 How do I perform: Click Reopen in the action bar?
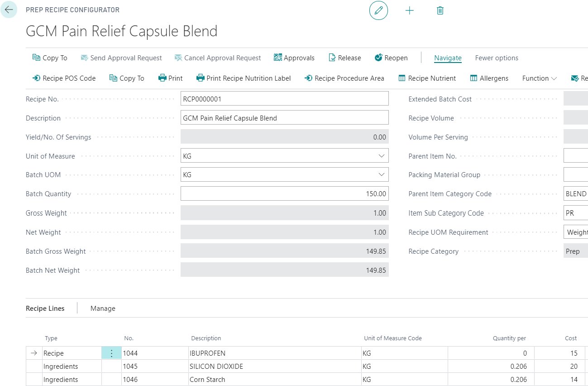[391, 58]
